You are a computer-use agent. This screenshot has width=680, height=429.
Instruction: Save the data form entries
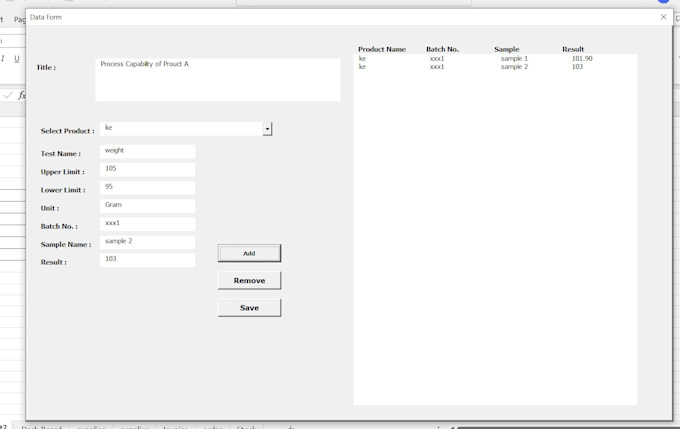(249, 308)
